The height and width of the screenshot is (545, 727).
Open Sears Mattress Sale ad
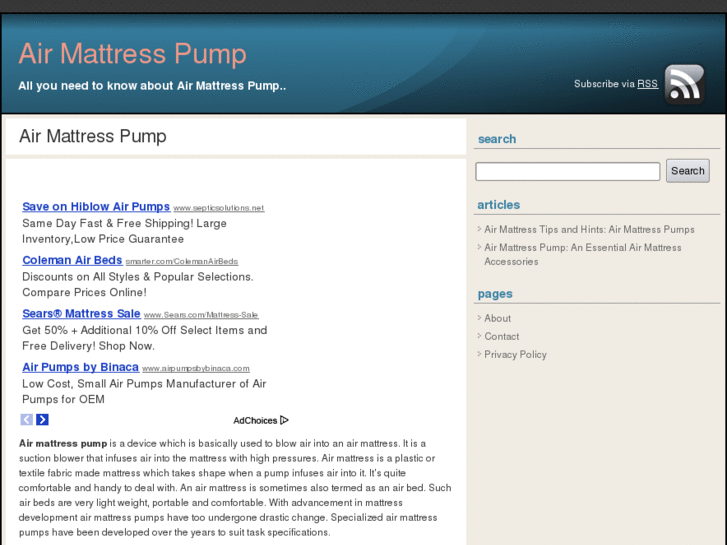coord(81,314)
